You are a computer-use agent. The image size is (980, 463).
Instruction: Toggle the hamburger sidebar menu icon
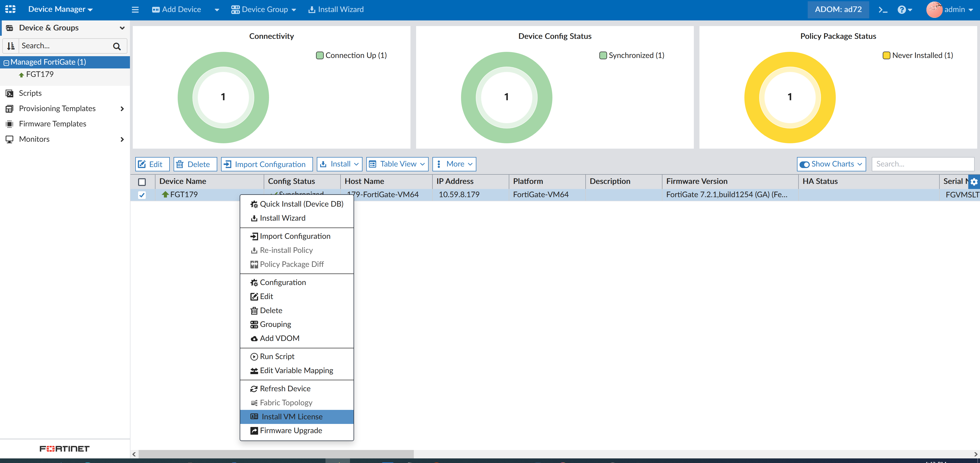tap(135, 9)
